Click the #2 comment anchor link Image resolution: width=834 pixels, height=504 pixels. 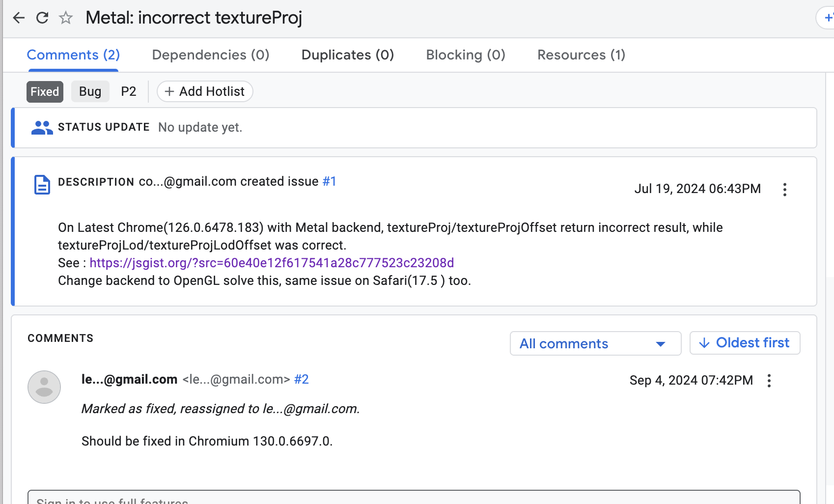301,379
